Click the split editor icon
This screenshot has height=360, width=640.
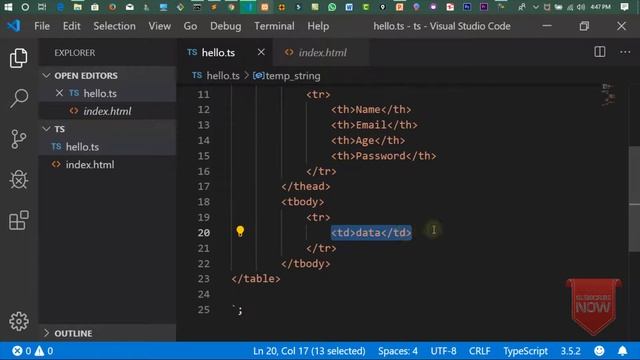click(600, 52)
